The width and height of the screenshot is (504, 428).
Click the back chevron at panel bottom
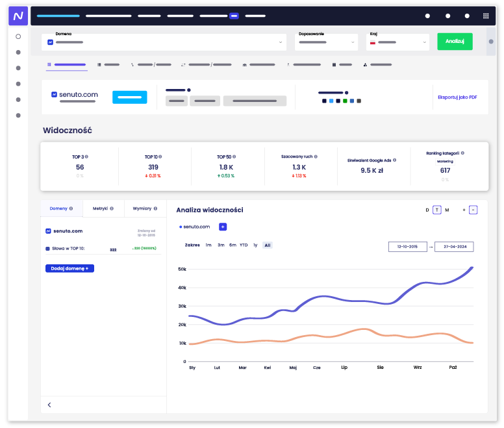coord(49,405)
